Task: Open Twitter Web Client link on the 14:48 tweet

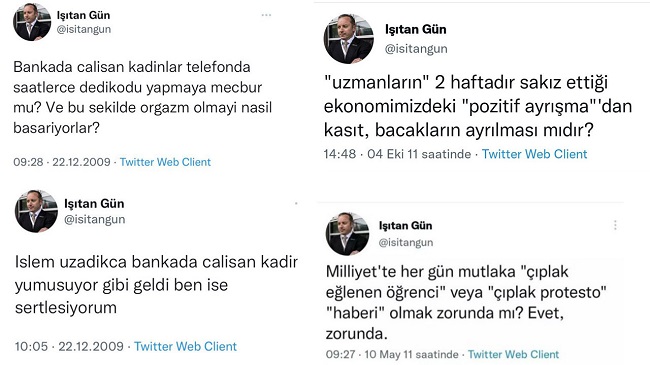Action: (534, 154)
